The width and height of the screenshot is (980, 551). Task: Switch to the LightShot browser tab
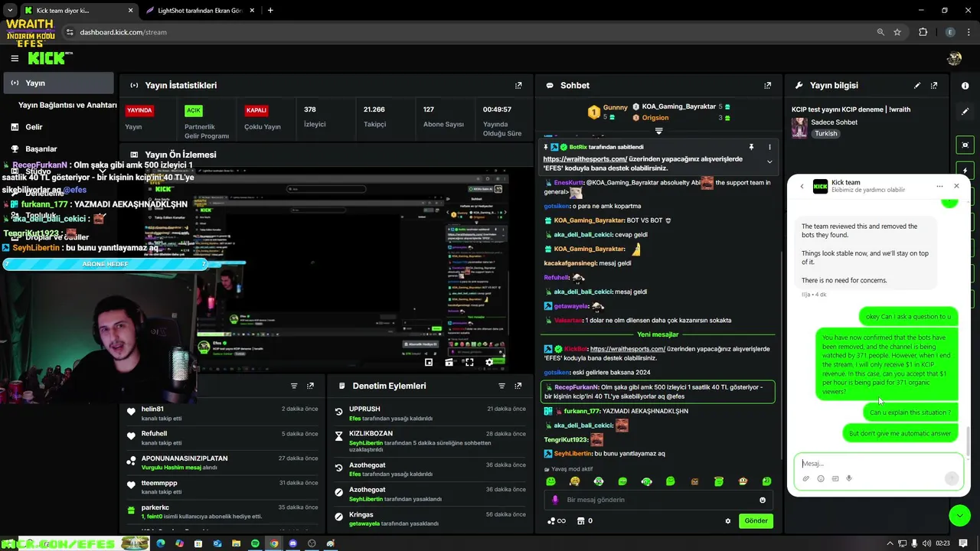[x=200, y=11]
